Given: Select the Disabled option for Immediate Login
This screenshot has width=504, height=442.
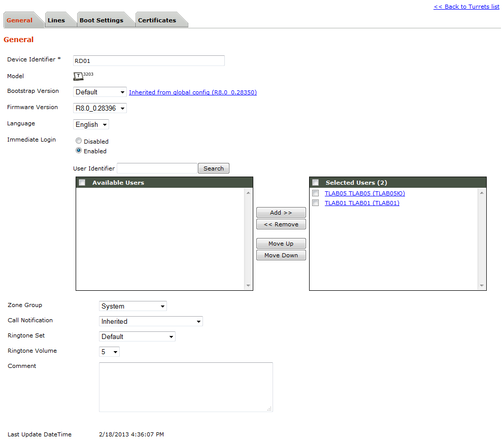Looking at the screenshot, I should point(79,141).
